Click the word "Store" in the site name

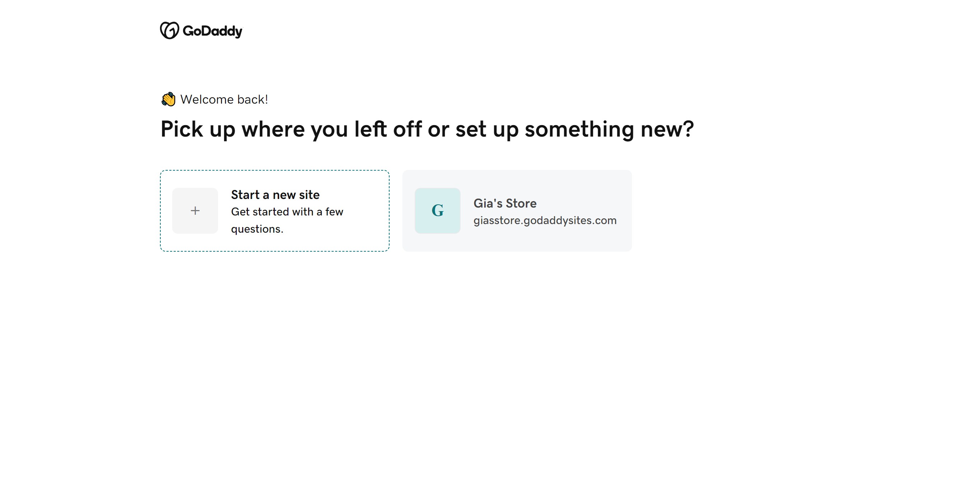click(x=521, y=204)
